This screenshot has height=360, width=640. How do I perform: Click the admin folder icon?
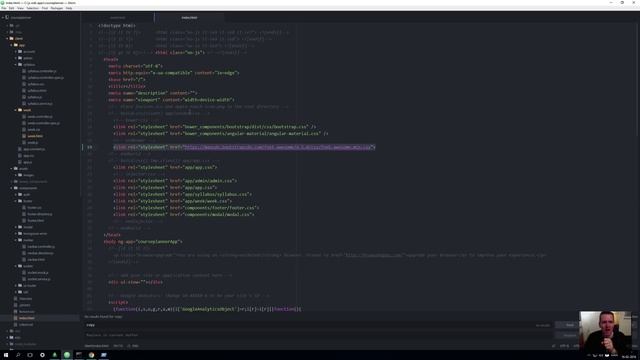tap(20, 58)
